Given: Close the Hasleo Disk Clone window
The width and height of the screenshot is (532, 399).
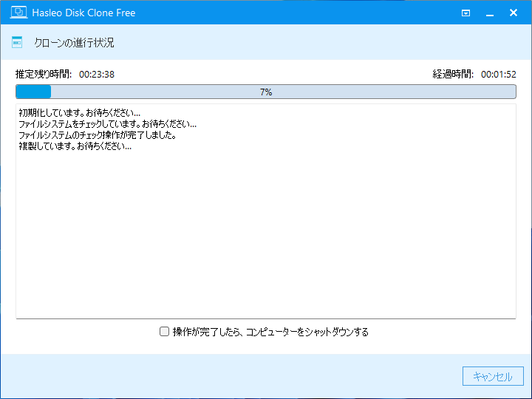Looking at the screenshot, I should pos(514,13).
